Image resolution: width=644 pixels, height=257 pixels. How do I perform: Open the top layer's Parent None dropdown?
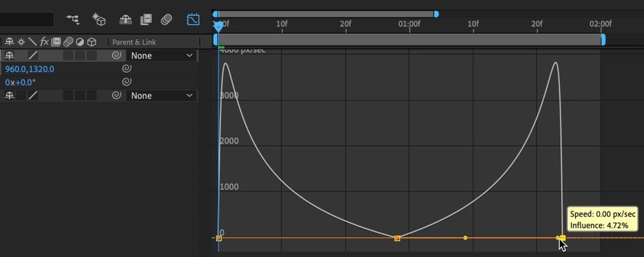[x=161, y=56]
